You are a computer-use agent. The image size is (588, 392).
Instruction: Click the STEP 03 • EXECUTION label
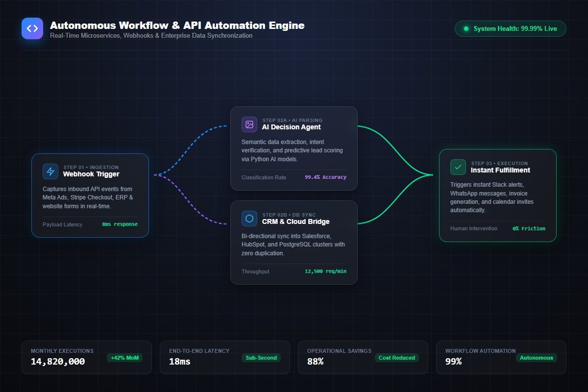tap(499, 163)
